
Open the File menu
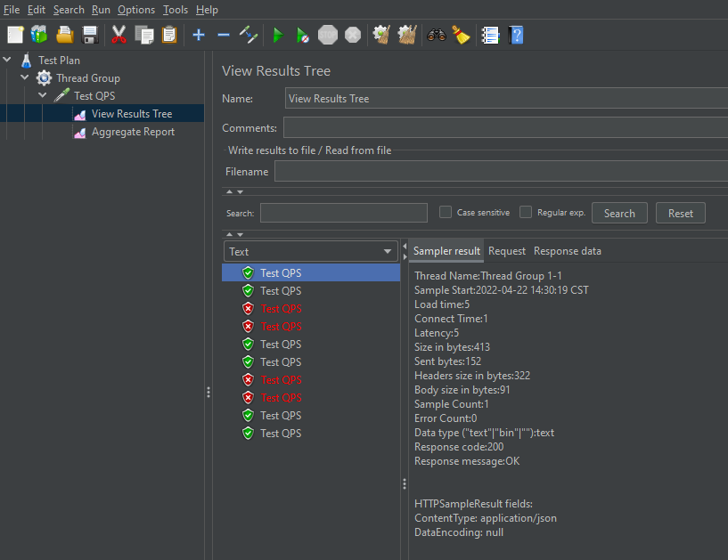12,10
